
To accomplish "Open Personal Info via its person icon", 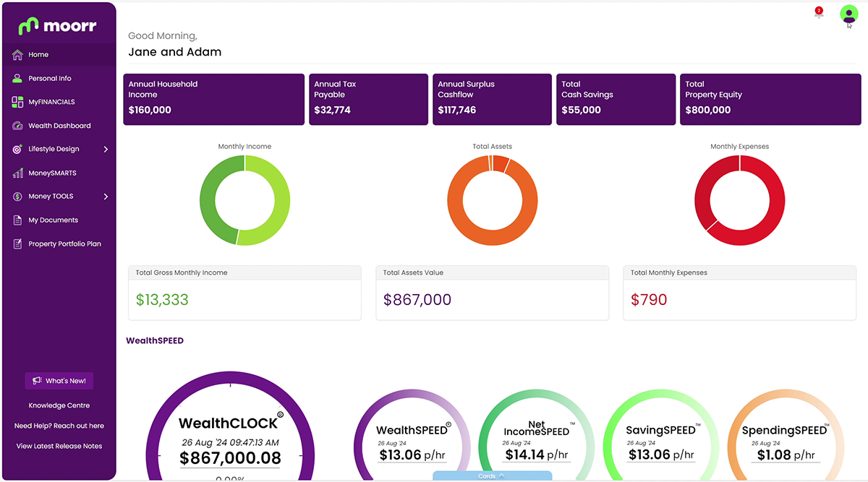I will 17,78.
